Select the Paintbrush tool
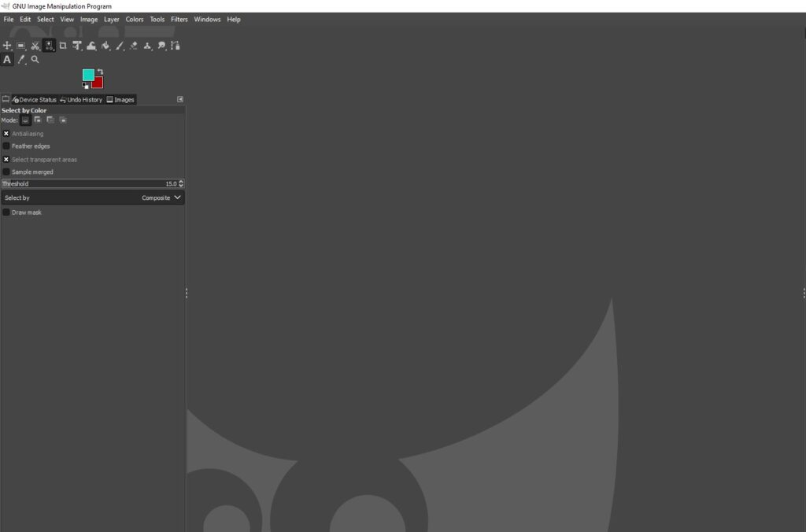 (119, 45)
